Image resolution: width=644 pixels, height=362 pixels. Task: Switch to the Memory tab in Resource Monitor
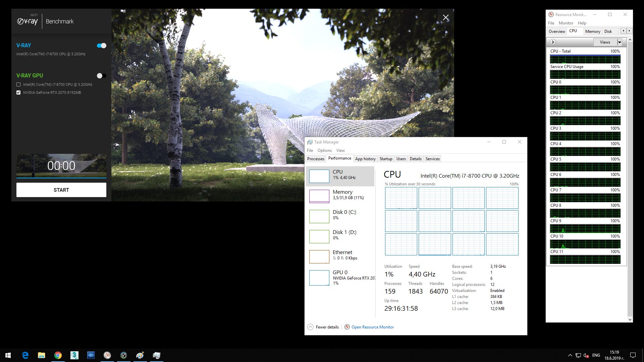pos(593,32)
